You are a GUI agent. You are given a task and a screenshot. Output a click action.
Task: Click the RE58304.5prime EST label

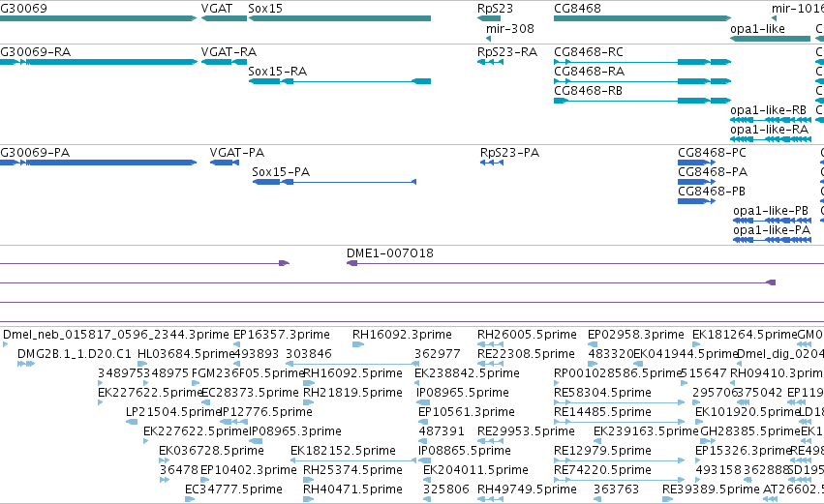point(603,393)
